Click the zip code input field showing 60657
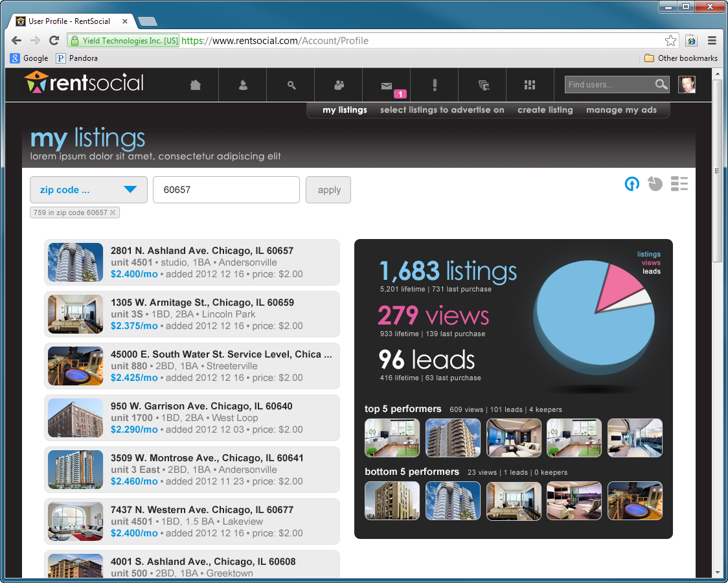 click(226, 189)
